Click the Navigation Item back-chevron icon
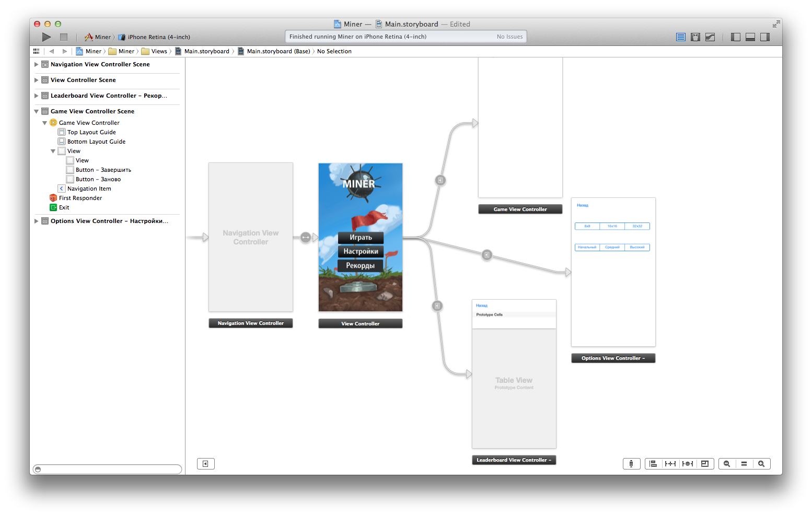 point(61,189)
